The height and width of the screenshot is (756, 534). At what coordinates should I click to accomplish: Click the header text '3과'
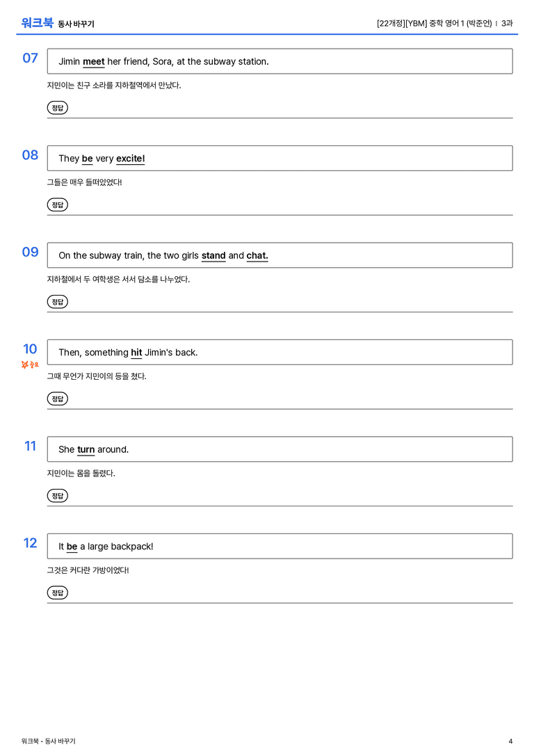507,23
